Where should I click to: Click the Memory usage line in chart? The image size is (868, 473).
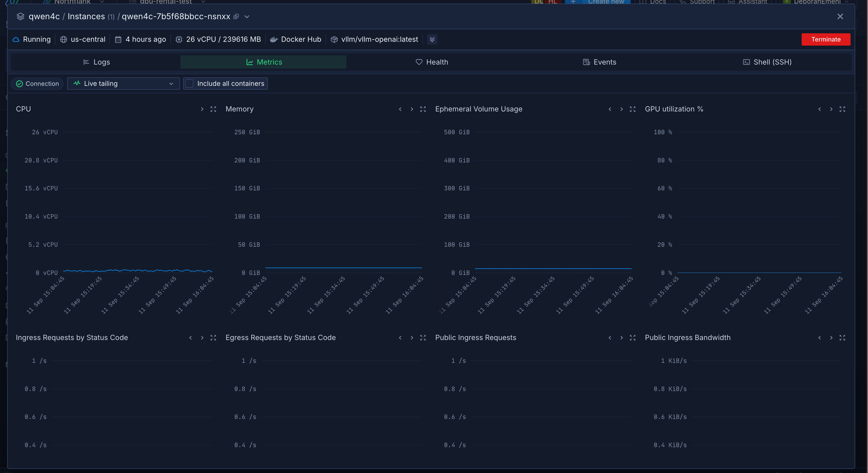[343, 268]
